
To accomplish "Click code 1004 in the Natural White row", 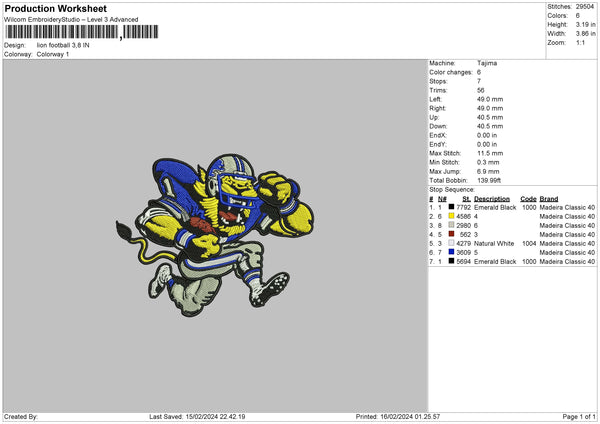I will tap(529, 243).
